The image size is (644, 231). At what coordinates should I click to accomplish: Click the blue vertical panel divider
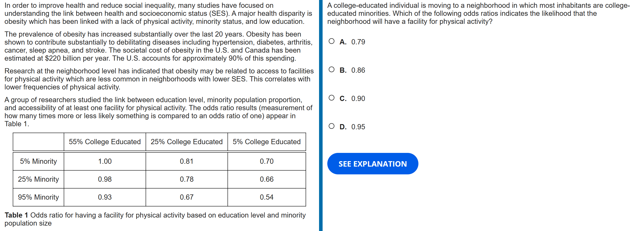(320, 116)
